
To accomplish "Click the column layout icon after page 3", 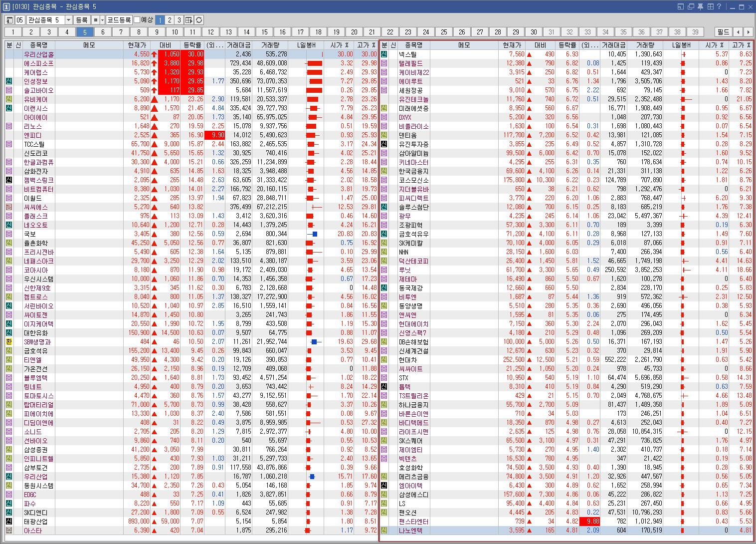I will [189, 20].
